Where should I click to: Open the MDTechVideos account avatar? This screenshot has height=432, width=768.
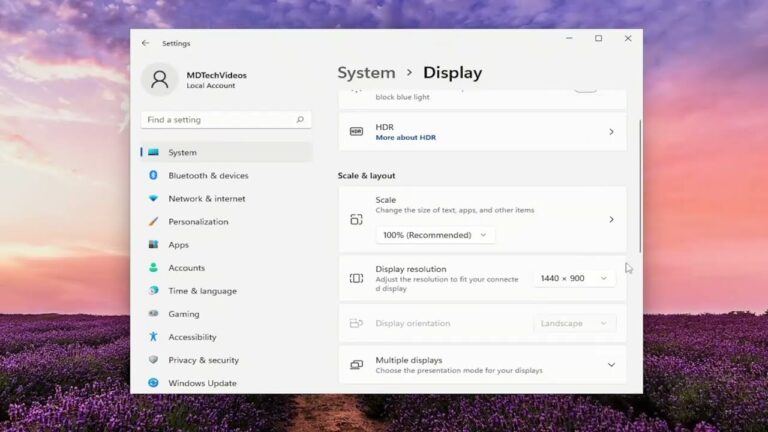pos(160,79)
